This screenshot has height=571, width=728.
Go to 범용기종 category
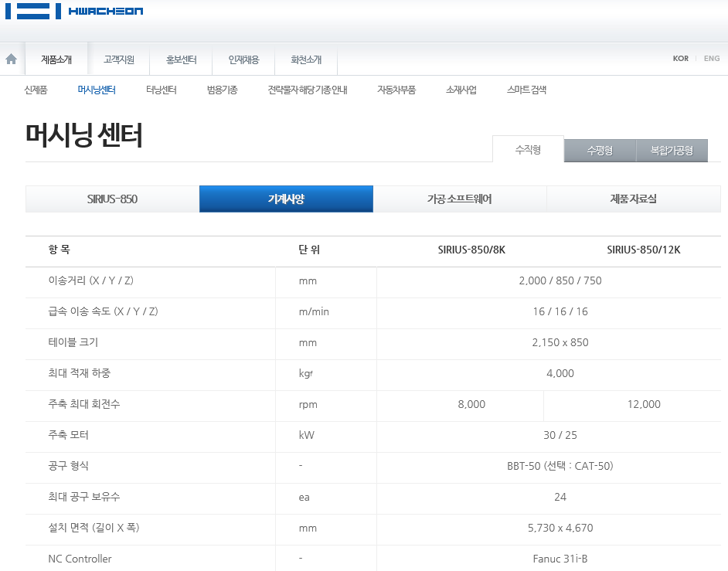pos(222,90)
